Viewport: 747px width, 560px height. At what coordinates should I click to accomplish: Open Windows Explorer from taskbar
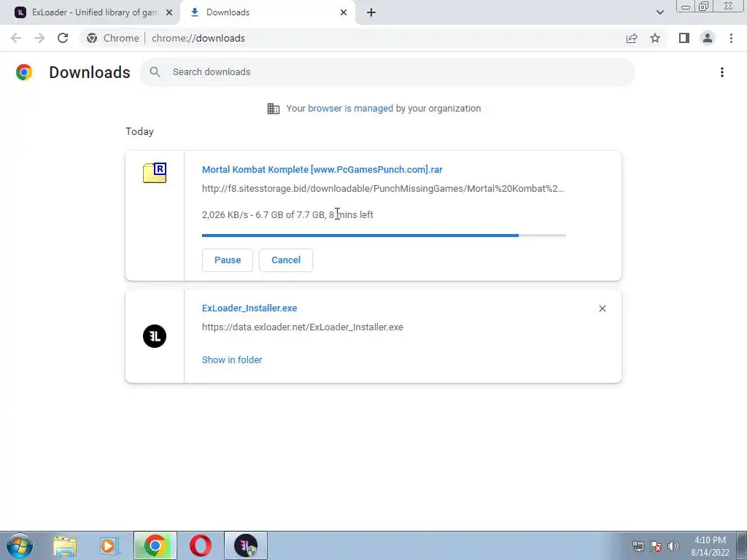pos(65,546)
